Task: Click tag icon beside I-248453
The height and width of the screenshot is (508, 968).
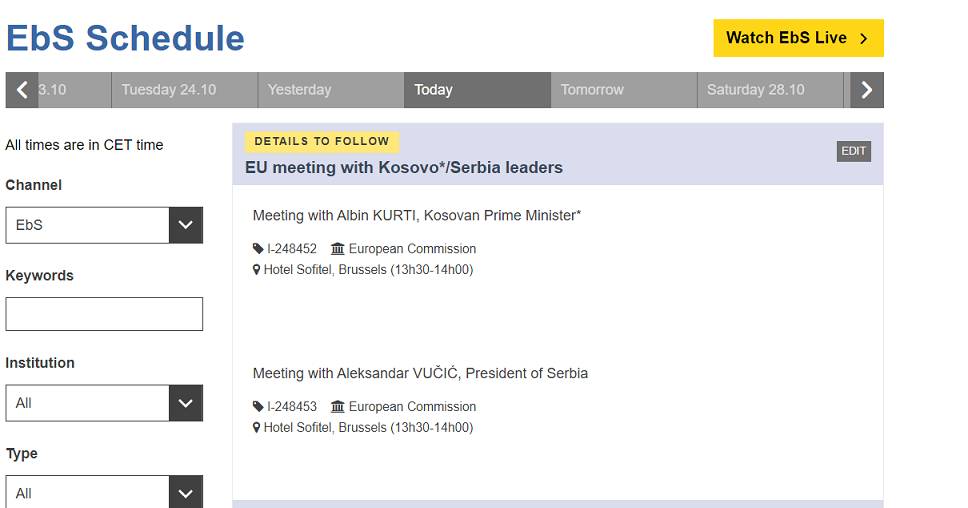Action: pos(259,407)
